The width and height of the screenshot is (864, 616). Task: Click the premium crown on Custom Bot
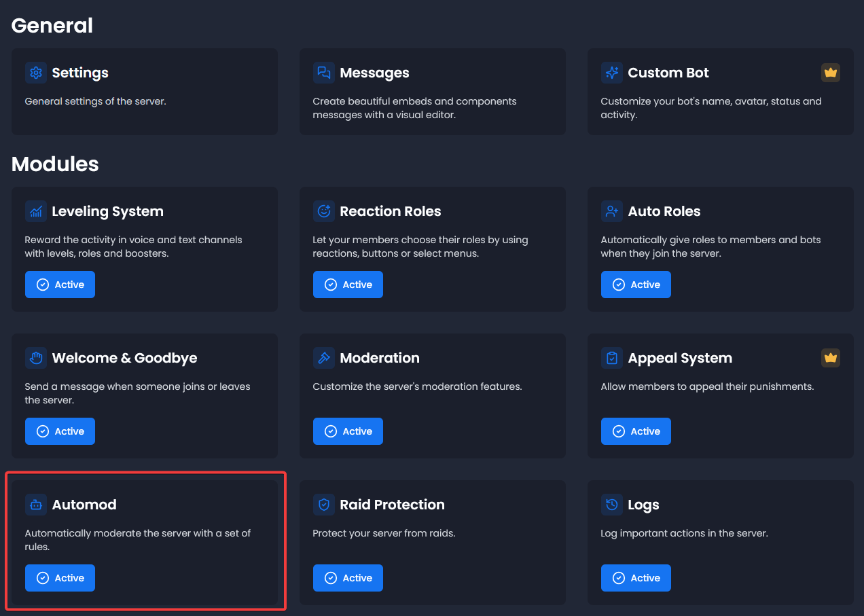[830, 73]
